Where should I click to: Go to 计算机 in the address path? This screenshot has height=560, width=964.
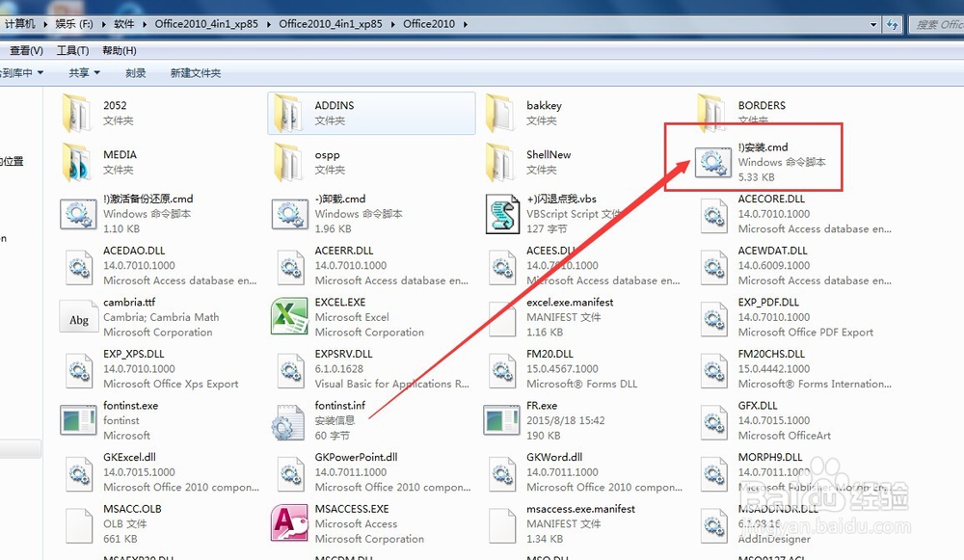coord(19,24)
